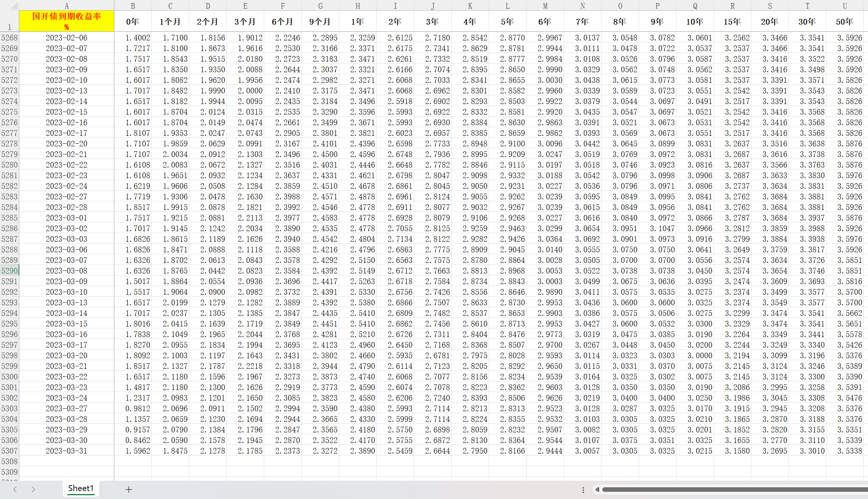
Task: Click the next sheet arrow
Action: pos(33,489)
